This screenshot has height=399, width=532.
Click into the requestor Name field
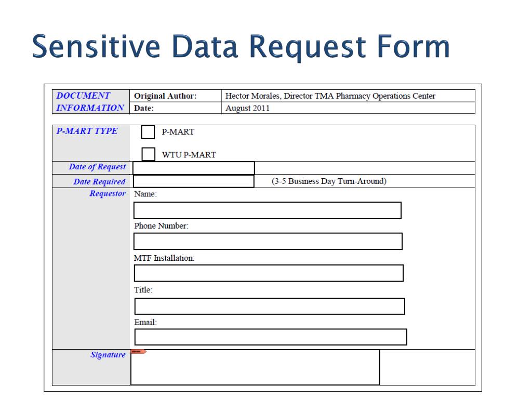click(x=268, y=210)
